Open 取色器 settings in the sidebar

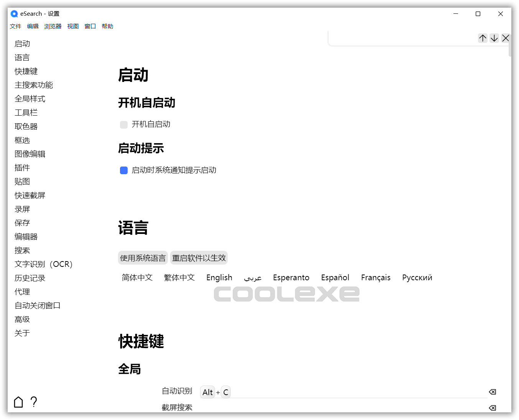(x=26, y=126)
